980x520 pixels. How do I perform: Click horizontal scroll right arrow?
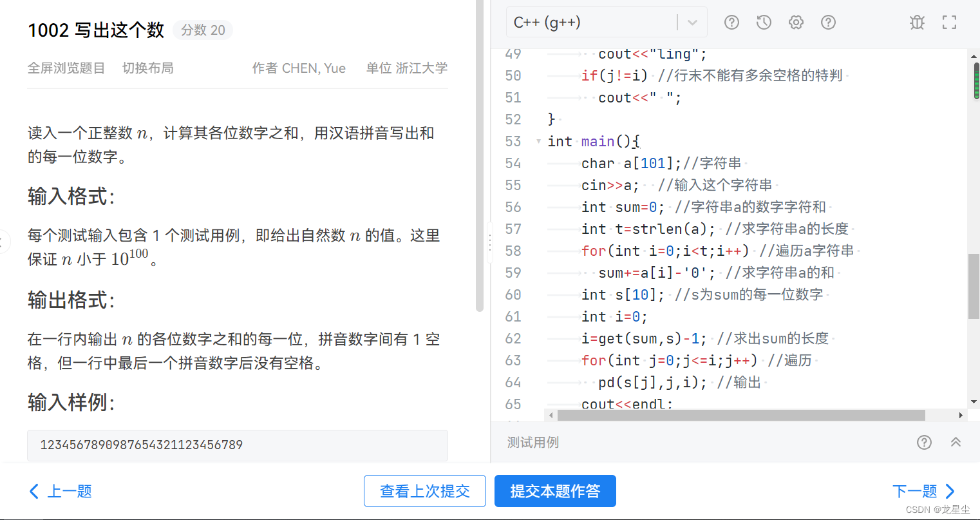(961, 415)
